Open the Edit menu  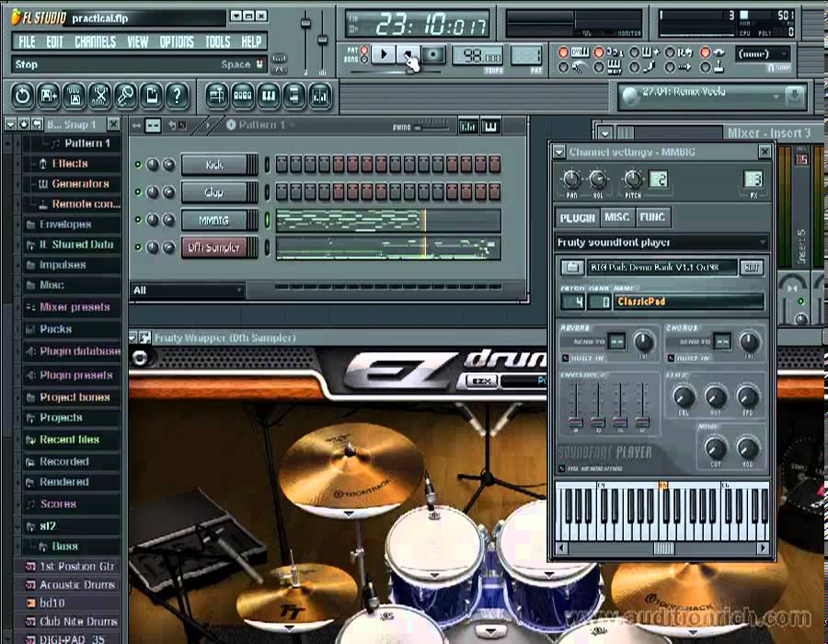tap(54, 41)
